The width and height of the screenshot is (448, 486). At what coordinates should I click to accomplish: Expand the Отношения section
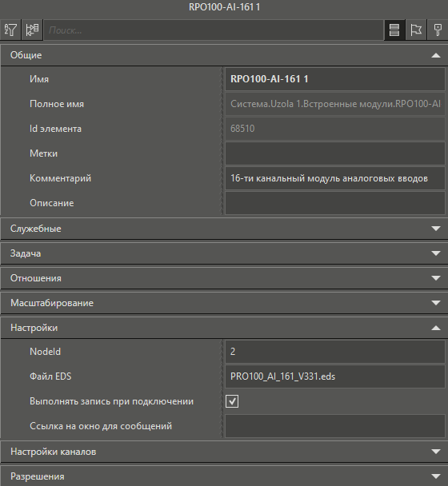224,278
